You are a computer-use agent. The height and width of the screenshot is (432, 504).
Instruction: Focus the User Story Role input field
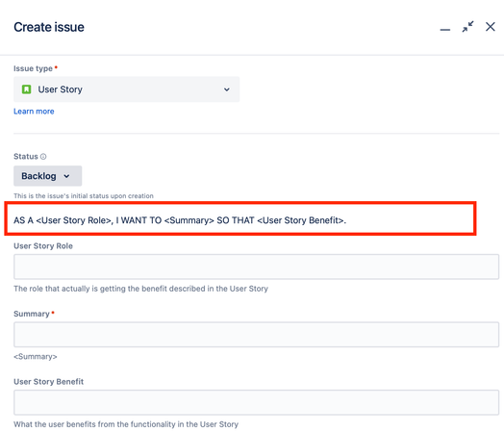pos(256,267)
